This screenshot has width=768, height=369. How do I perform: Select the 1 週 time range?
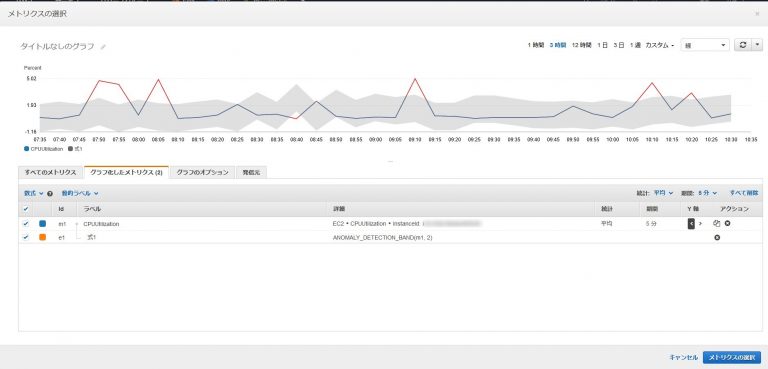(635, 45)
